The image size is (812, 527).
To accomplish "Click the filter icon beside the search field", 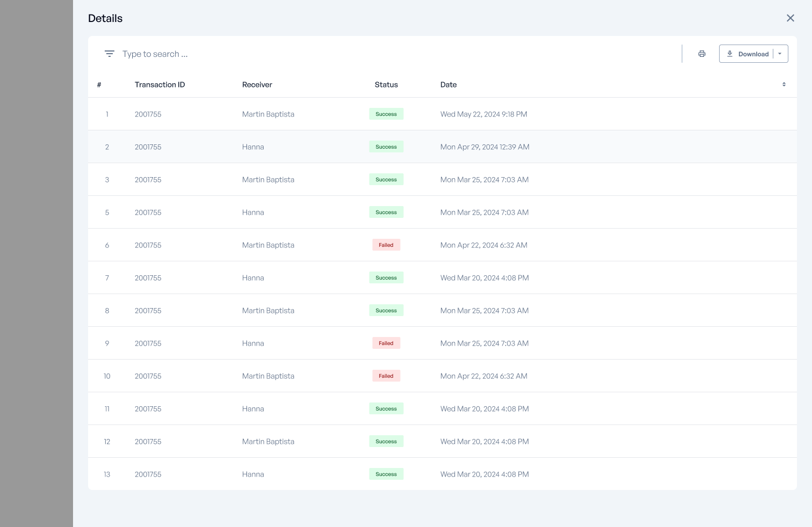I will pos(110,54).
